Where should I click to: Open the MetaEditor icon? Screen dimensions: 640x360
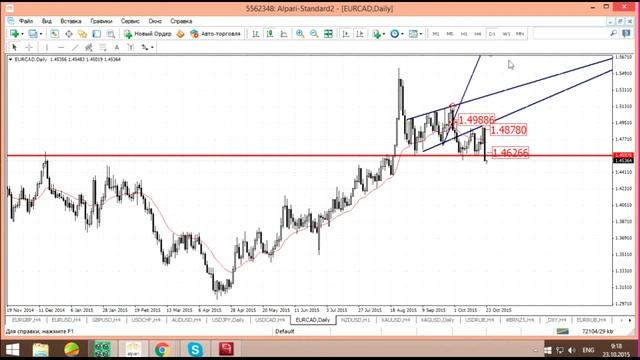click(x=180, y=34)
